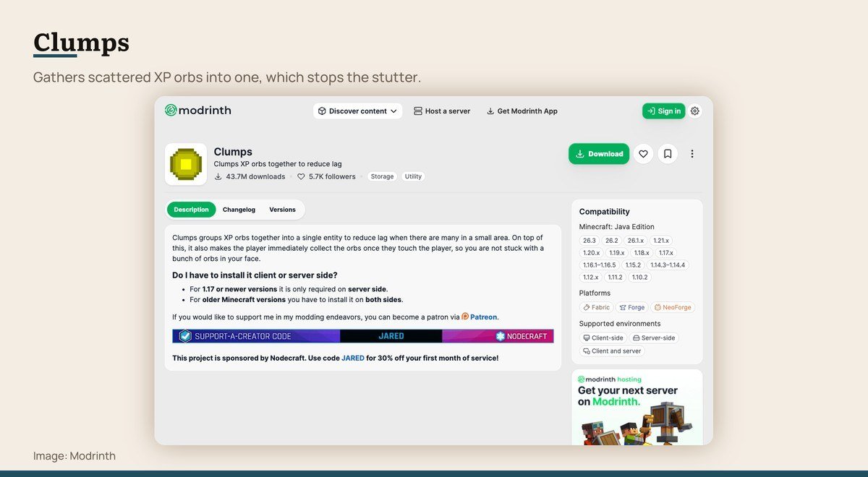Click the Client-side environment tag

click(603, 338)
